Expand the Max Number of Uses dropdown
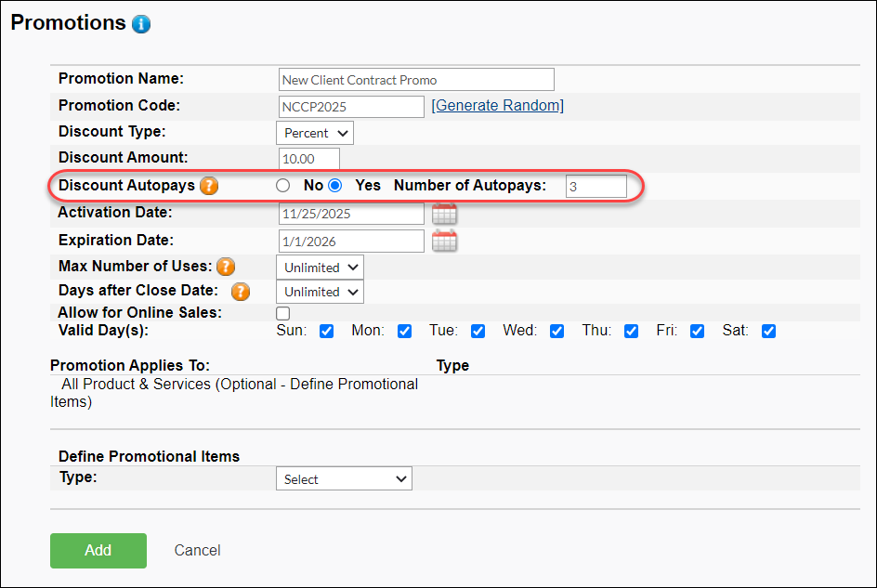The height and width of the screenshot is (588, 877). click(320, 268)
